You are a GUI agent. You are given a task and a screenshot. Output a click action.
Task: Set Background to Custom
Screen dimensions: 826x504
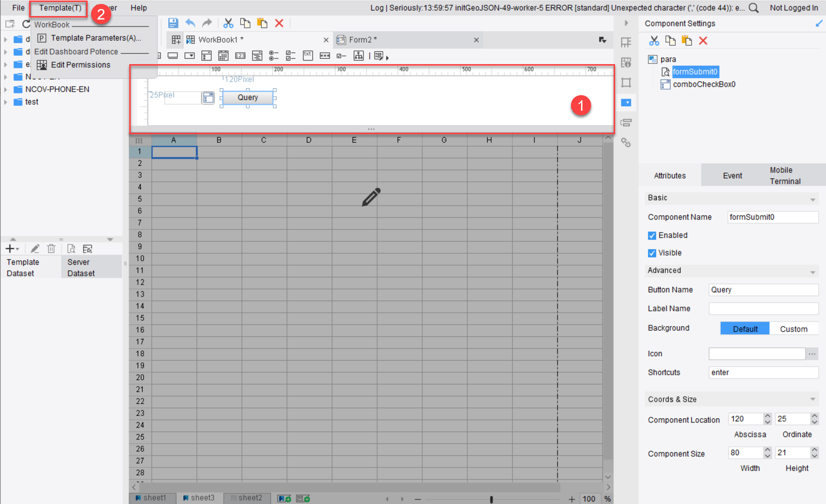point(793,329)
